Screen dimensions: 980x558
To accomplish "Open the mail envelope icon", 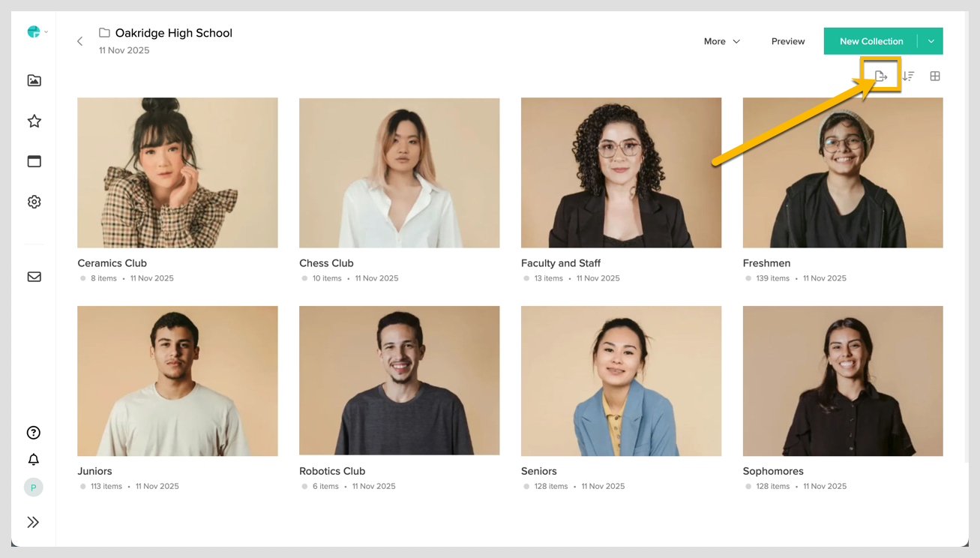I will [34, 277].
